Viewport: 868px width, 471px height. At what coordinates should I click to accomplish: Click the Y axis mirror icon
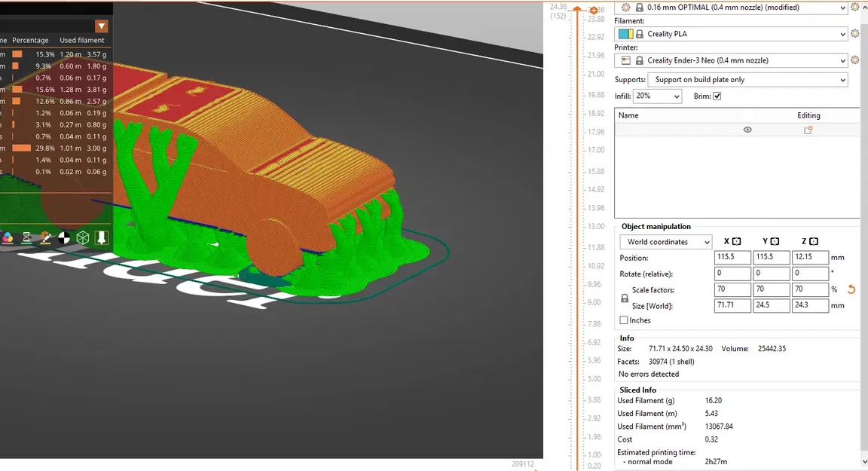coord(775,241)
